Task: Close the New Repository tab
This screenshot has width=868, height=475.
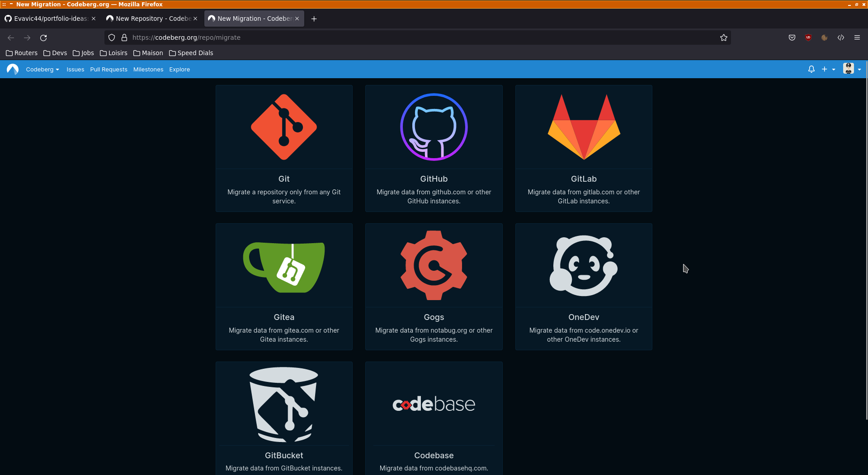Action: coord(195,19)
